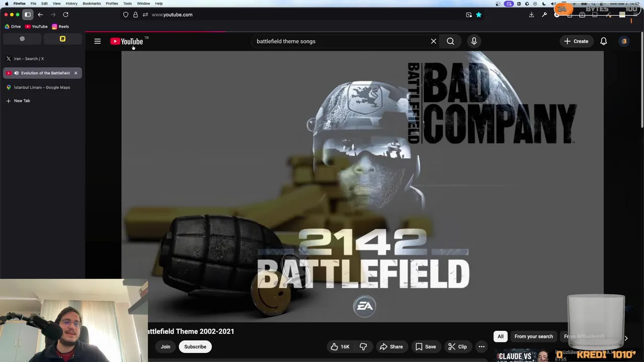Image resolution: width=644 pixels, height=362 pixels.
Task: Open tracking protection shield icon
Action: tap(126, 15)
